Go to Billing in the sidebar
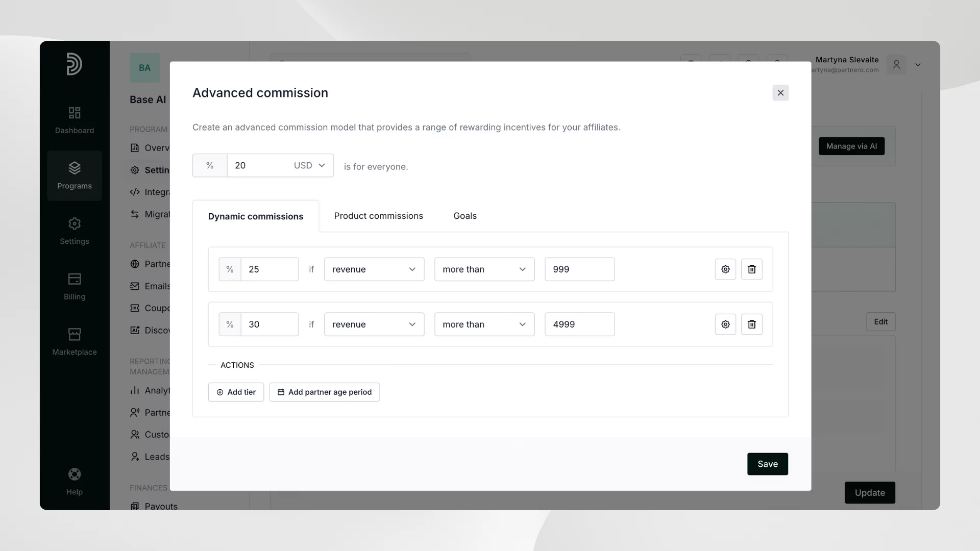Screen dimensions: 980x551 click(x=75, y=286)
